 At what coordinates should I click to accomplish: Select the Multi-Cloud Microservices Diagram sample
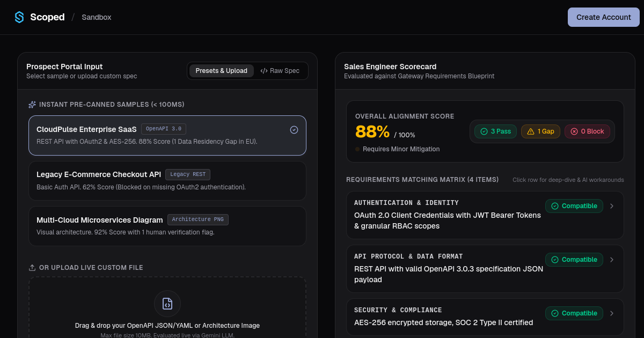pos(167,226)
